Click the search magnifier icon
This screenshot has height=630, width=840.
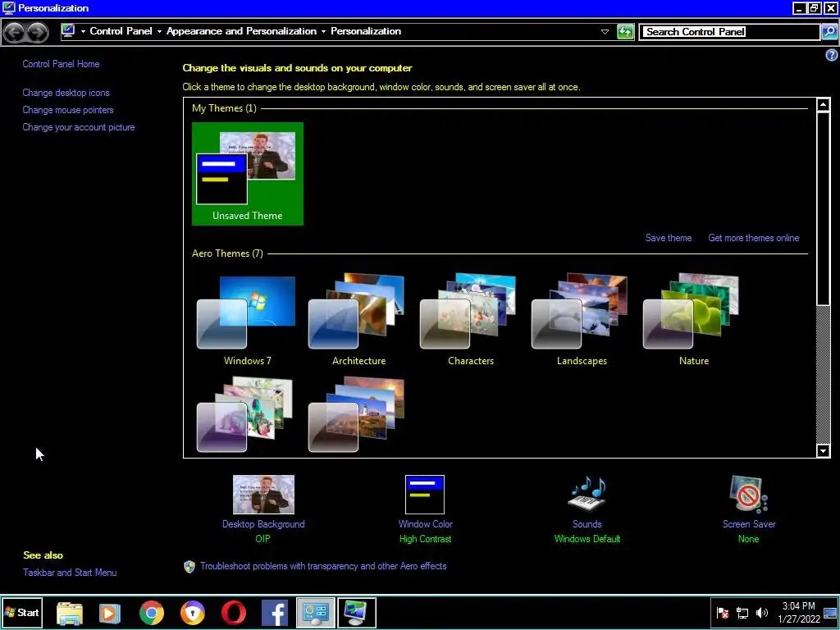click(829, 32)
